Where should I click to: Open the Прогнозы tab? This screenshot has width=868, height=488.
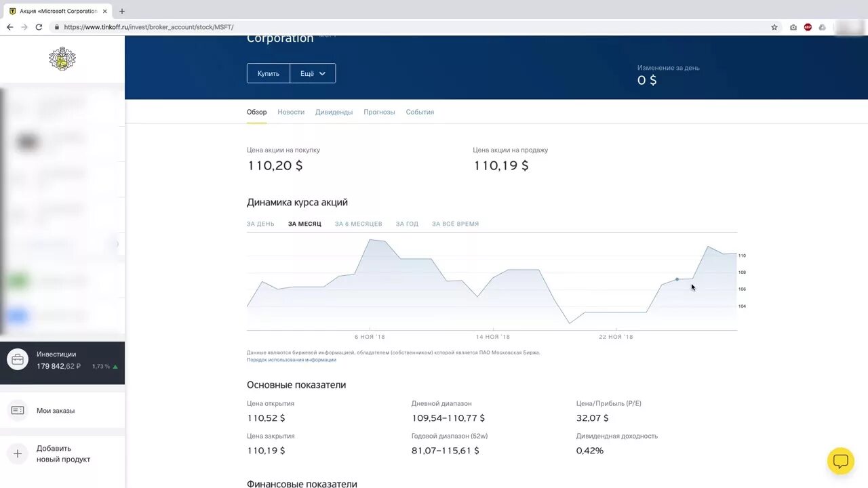(379, 112)
